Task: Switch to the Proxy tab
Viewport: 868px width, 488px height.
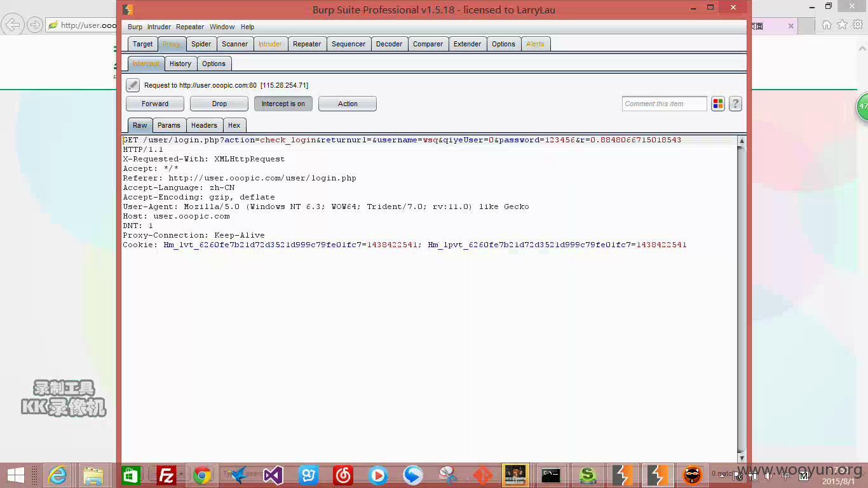Action: point(171,44)
